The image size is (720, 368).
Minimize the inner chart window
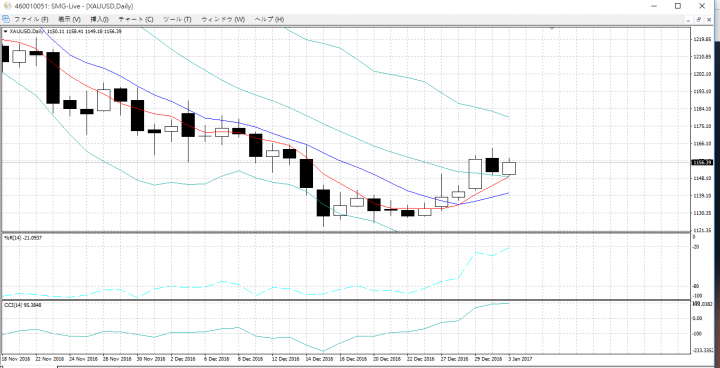pyautogui.click(x=688, y=20)
